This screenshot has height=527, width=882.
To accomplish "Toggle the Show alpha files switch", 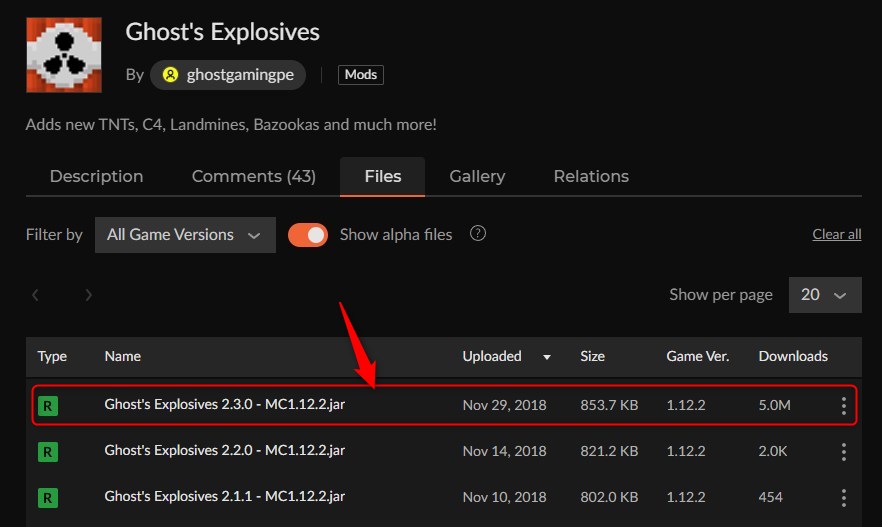I will click(x=308, y=235).
